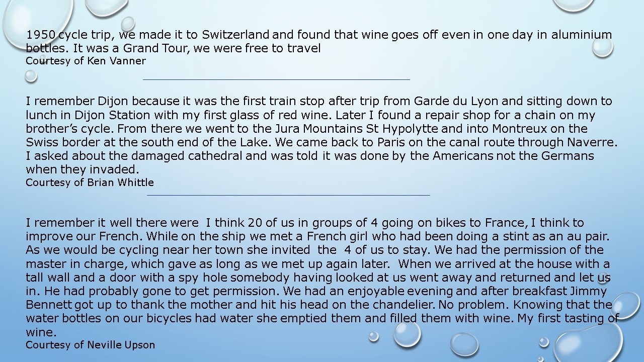Click the divider line below Ken Vanner's credit
The width and height of the screenshot is (644, 362).
(276, 79)
